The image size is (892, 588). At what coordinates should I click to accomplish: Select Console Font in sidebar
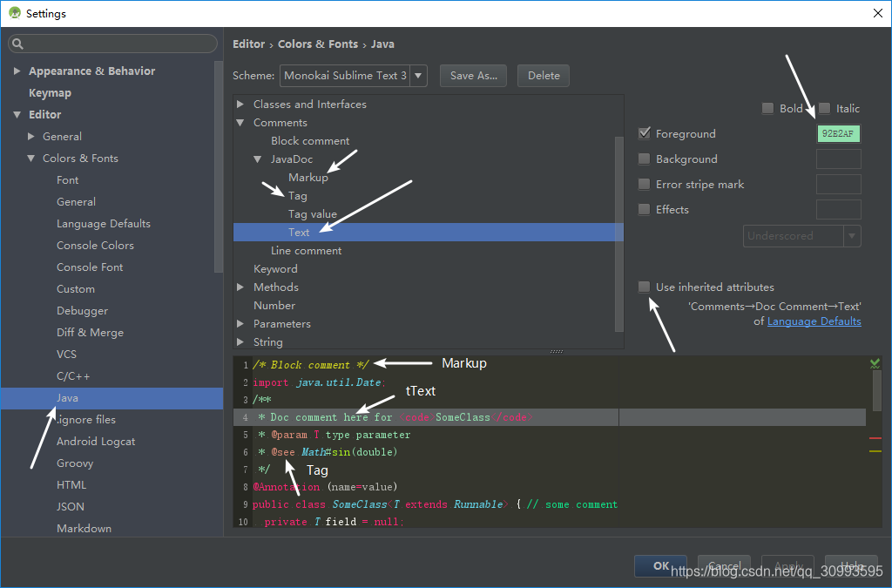click(x=90, y=267)
